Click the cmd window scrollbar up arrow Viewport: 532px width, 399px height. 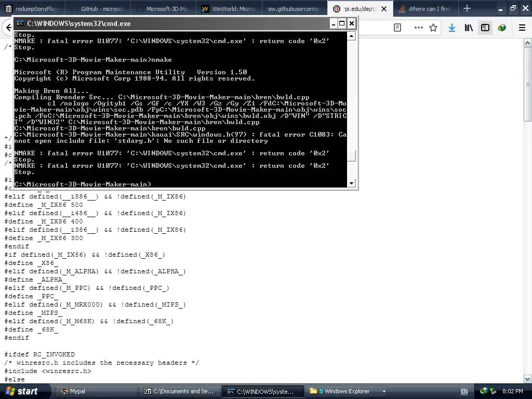(352, 36)
